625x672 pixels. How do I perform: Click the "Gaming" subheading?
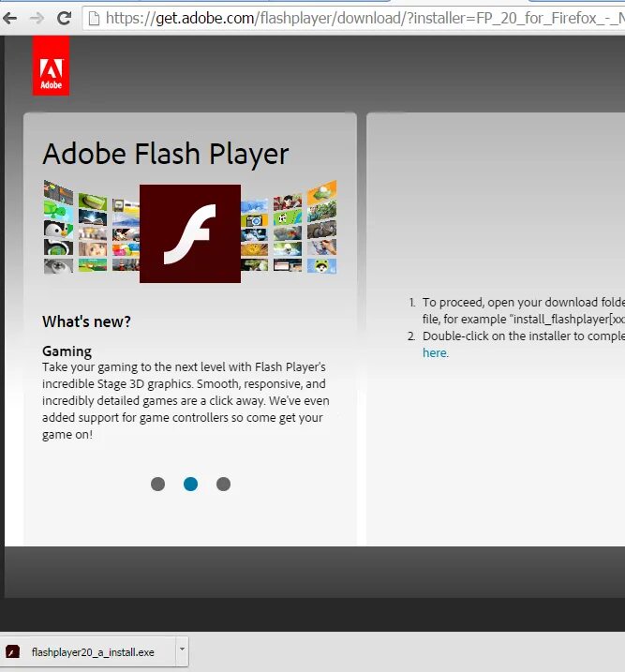pos(67,351)
